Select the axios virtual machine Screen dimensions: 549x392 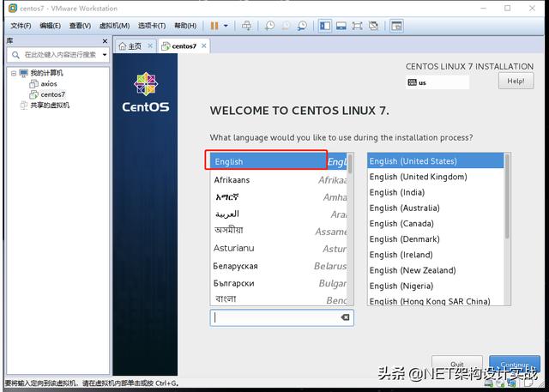[49, 84]
